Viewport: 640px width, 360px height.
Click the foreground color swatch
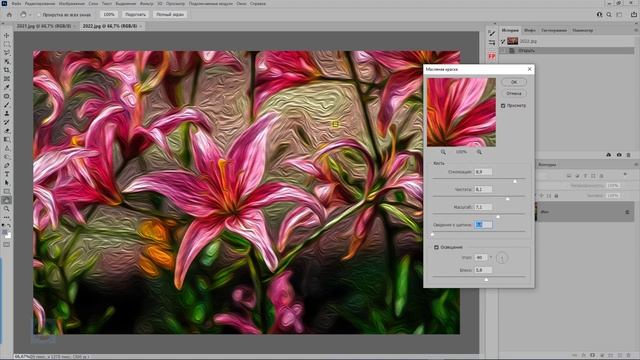[5, 233]
